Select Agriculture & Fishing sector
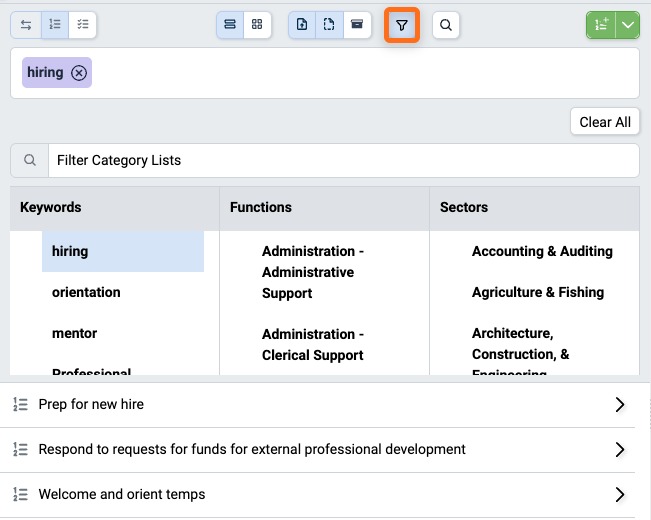Image resolution: width=651 pixels, height=520 pixels. [538, 292]
